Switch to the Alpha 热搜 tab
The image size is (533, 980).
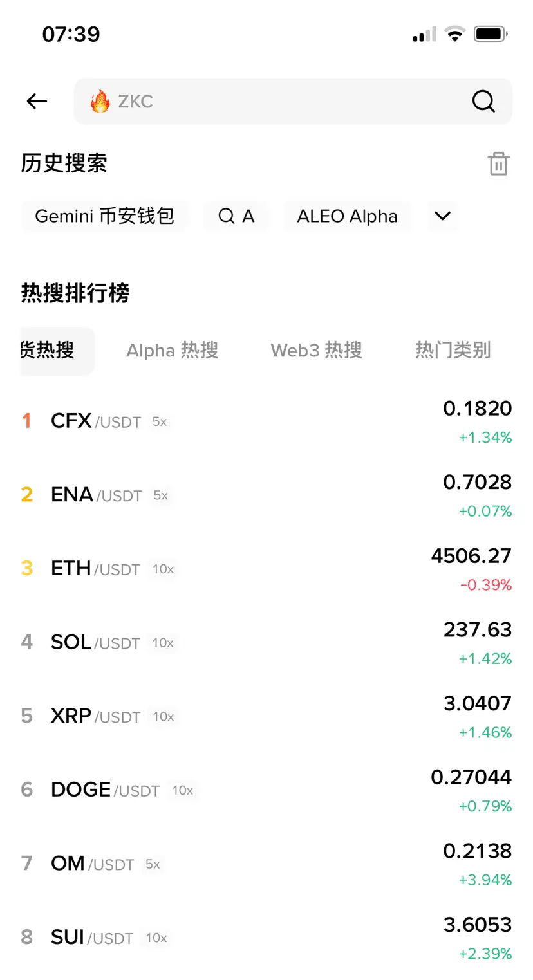(173, 351)
